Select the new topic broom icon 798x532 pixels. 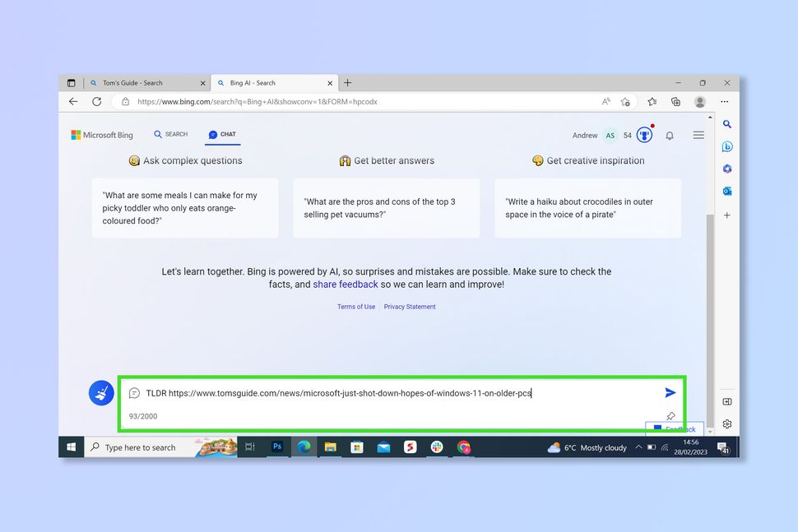click(x=101, y=392)
